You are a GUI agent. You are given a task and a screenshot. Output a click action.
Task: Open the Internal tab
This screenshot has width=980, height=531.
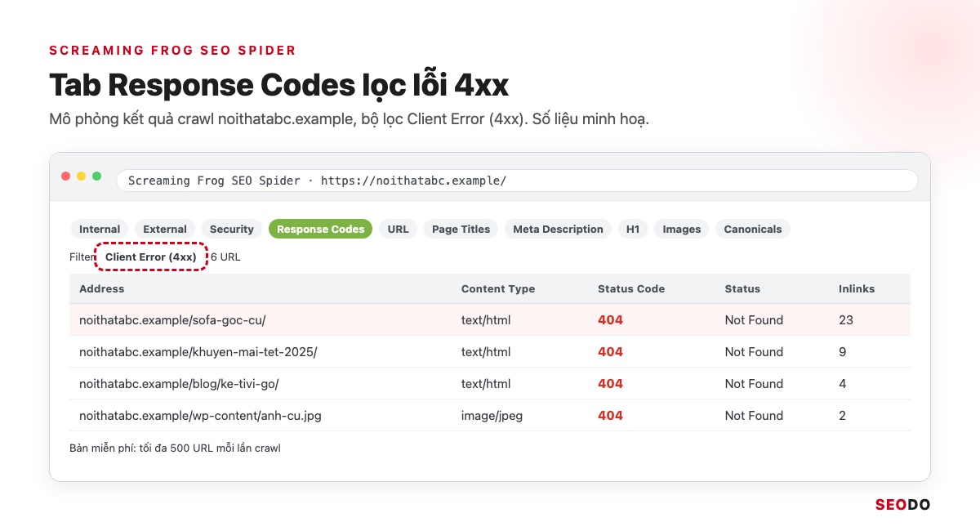tap(100, 229)
